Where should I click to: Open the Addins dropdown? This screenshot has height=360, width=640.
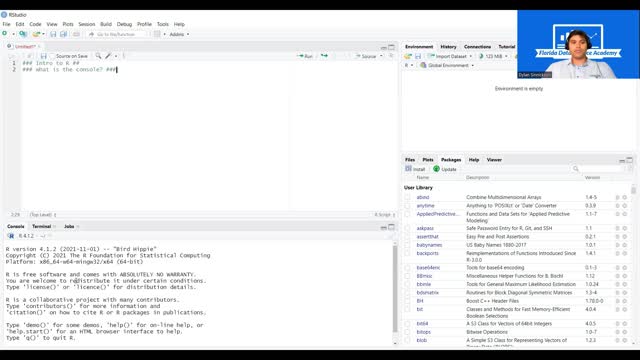[179, 34]
